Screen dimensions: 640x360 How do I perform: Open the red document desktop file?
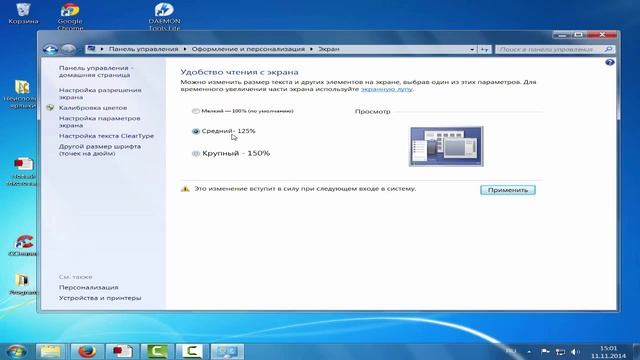[23, 171]
